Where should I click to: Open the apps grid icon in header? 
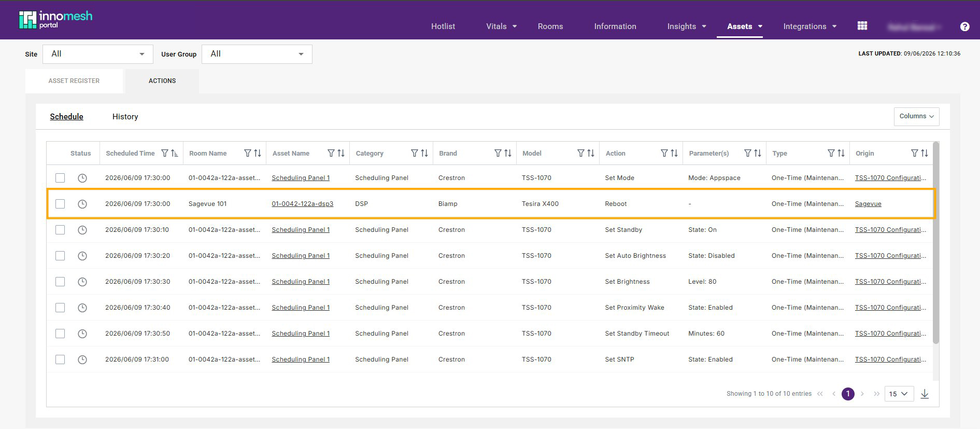click(862, 26)
